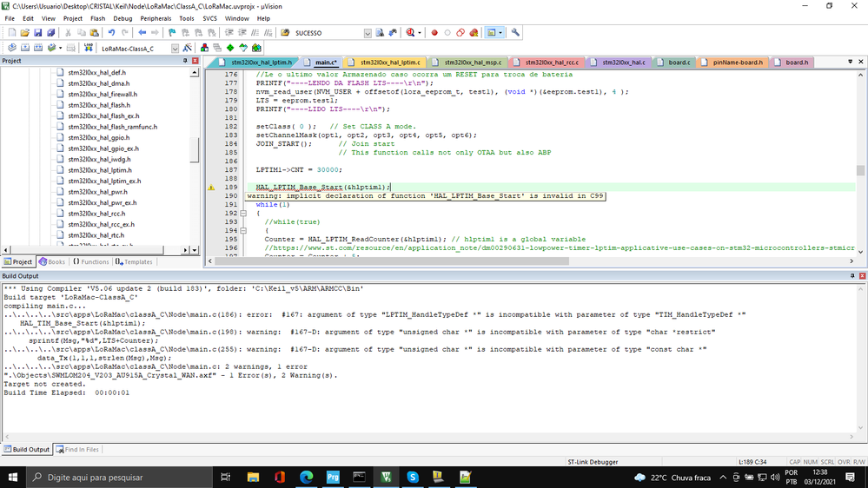Open Options for Target magic wand icon
Viewport: 868px width, 488px height.
click(x=188, y=48)
